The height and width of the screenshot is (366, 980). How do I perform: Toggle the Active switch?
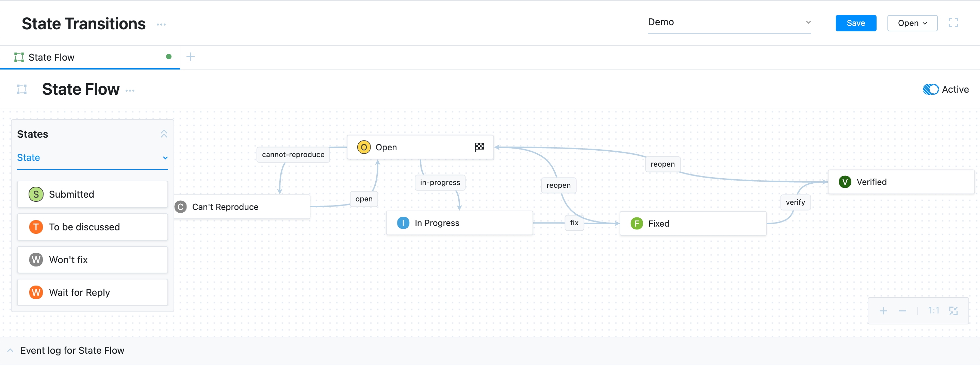(x=931, y=90)
